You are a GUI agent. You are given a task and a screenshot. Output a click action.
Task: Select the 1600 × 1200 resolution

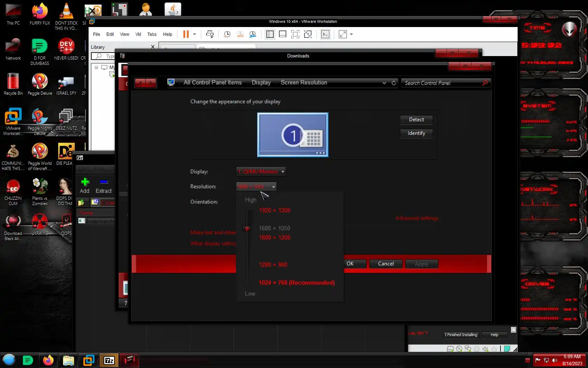click(275, 238)
